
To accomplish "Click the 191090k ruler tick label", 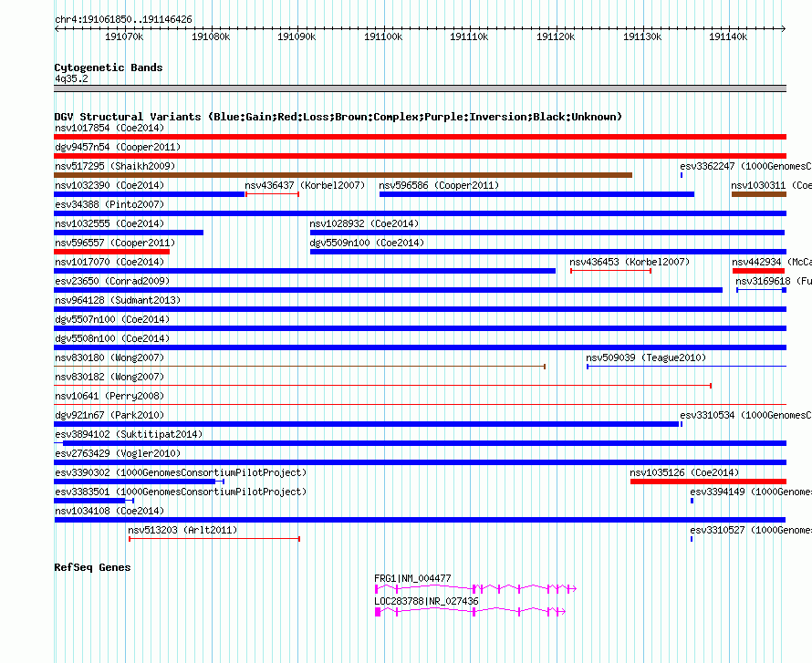I will point(297,36).
